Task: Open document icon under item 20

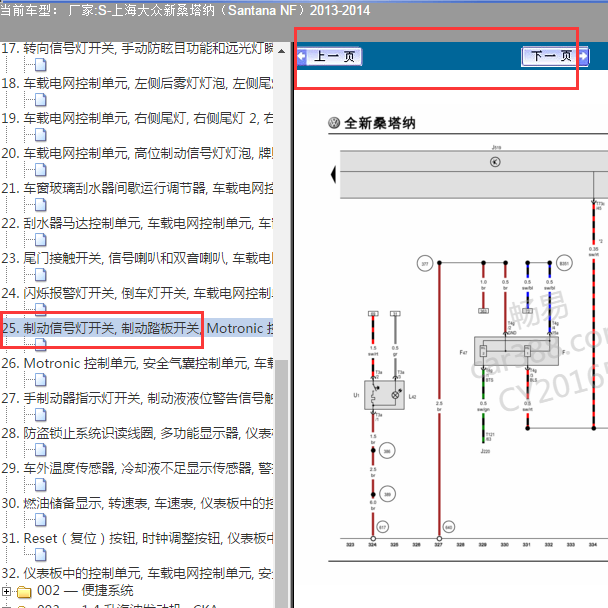Action: pyautogui.click(x=40, y=170)
